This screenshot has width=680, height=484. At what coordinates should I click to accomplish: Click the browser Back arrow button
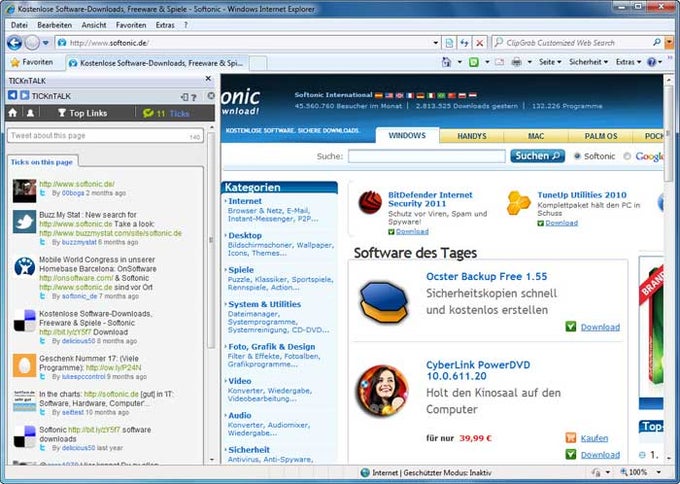[14, 43]
